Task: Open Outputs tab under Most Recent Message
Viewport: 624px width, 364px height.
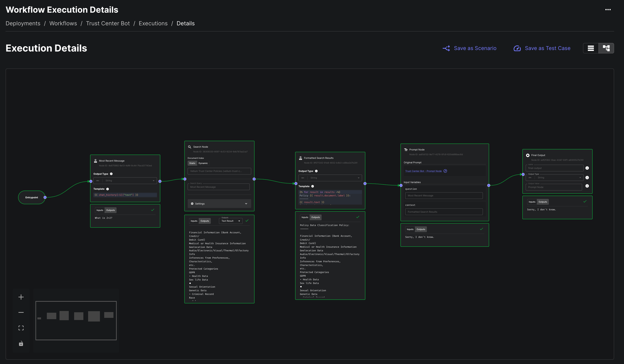Action: point(110,210)
